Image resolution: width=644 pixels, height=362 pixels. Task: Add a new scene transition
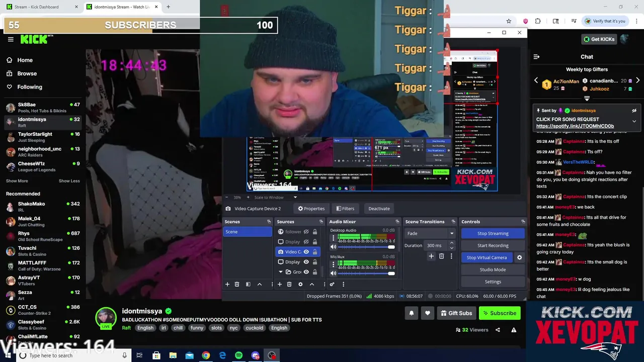click(x=431, y=256)
